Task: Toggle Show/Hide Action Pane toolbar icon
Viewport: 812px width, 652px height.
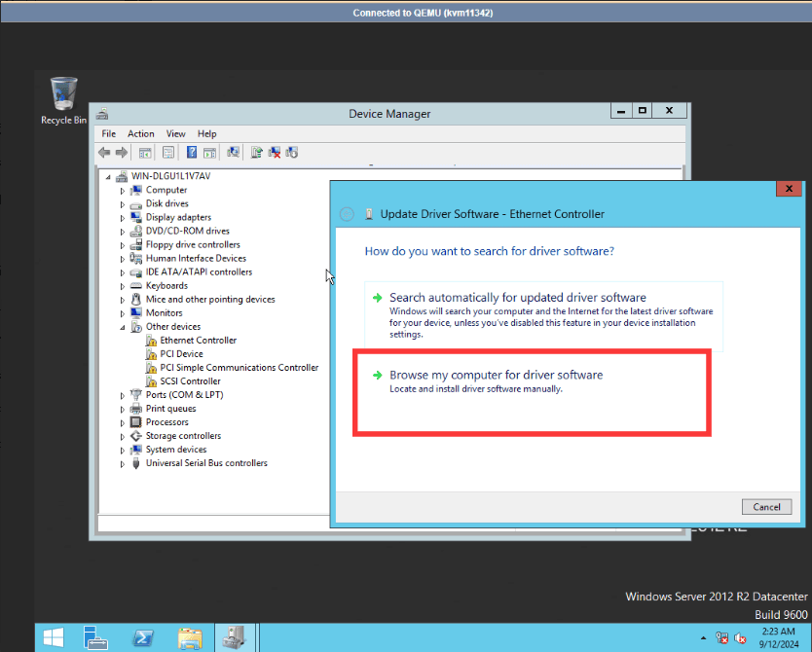Action: (x=209, y=152)
